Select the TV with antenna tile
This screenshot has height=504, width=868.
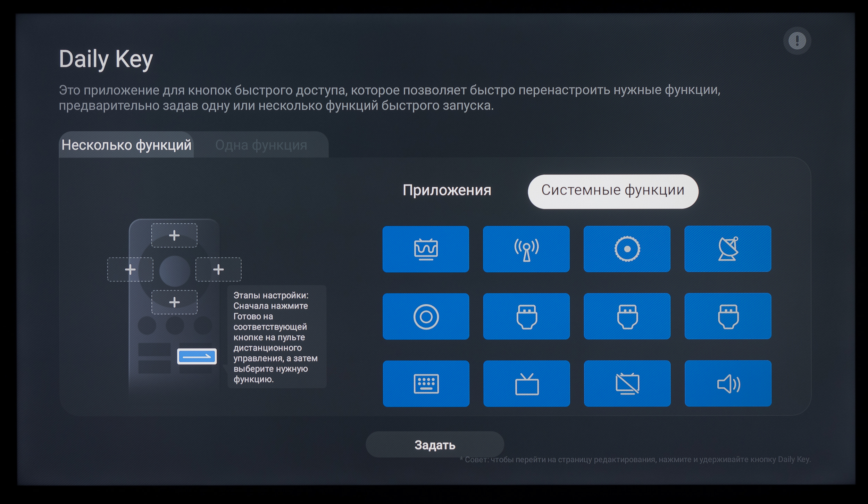coord(526,383)
